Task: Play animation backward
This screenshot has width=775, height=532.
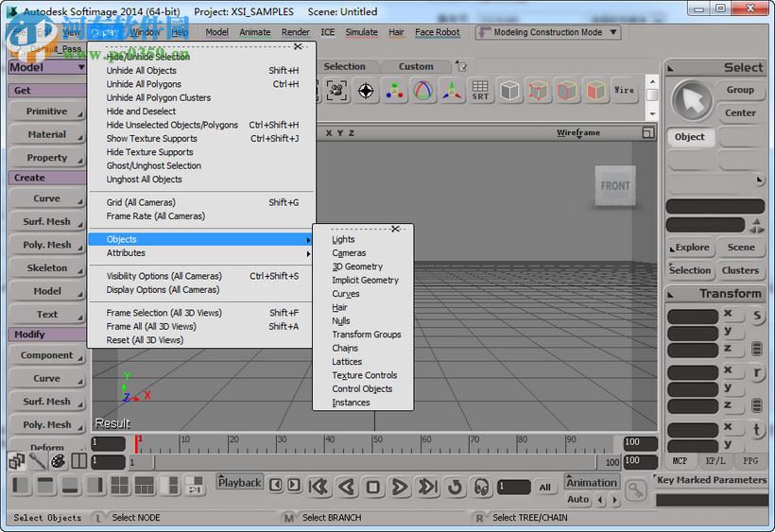Action: pyautogui.click(x=347, y=487)
